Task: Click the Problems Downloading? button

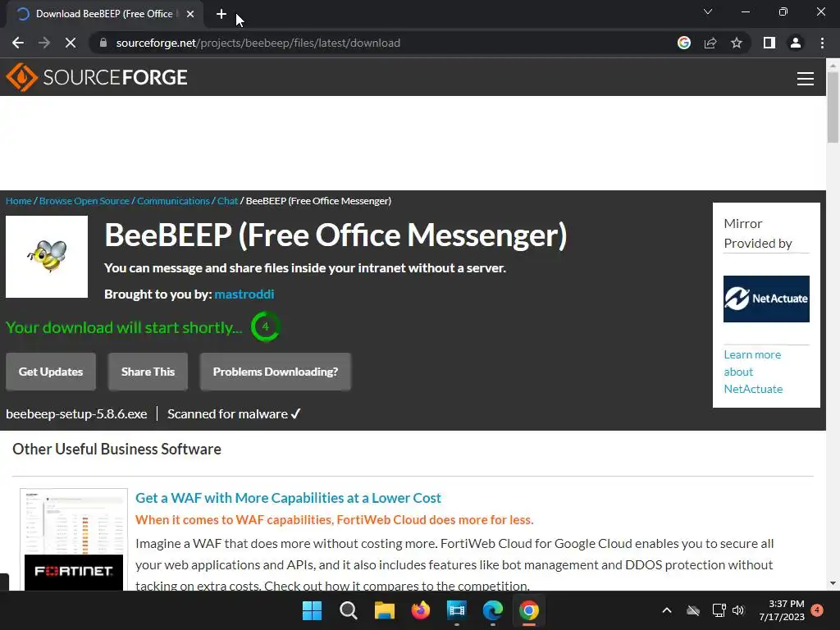Action: (276, 372)
